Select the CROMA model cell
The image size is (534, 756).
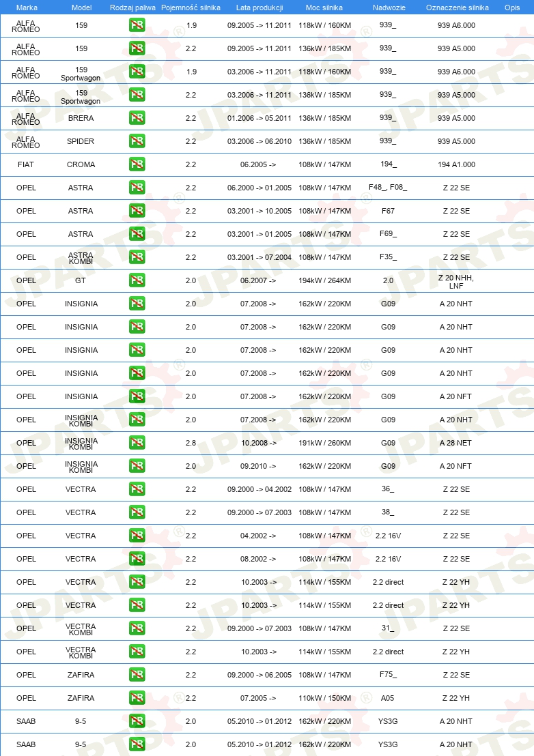point(81,164)
